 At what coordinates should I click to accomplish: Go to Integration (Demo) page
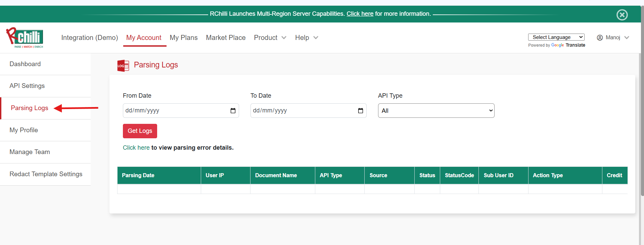90,38
